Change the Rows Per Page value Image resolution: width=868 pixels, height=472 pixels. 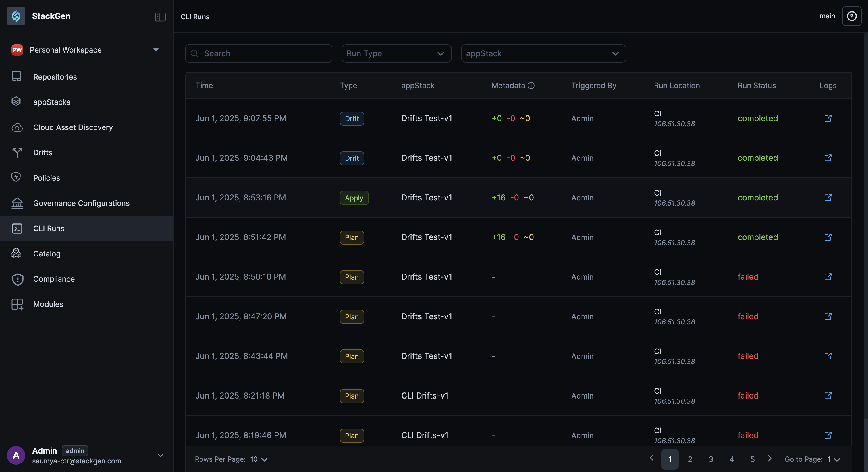259,459
